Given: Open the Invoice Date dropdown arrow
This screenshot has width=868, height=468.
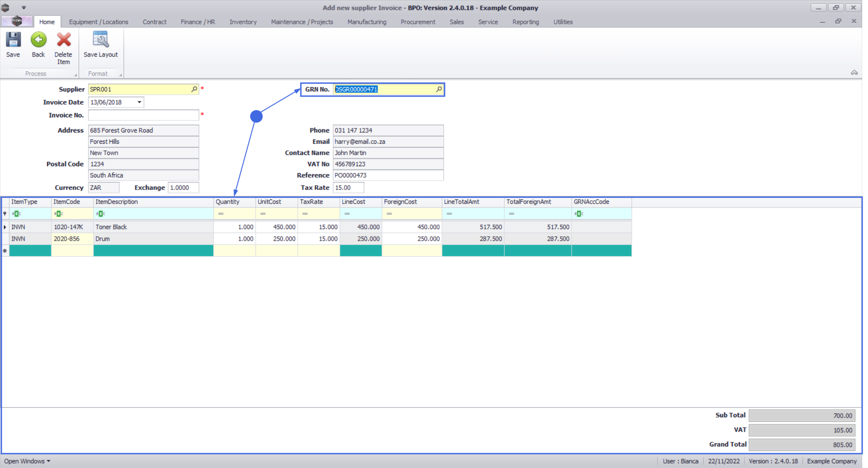Looking at the screenshot, I should 139,102.
